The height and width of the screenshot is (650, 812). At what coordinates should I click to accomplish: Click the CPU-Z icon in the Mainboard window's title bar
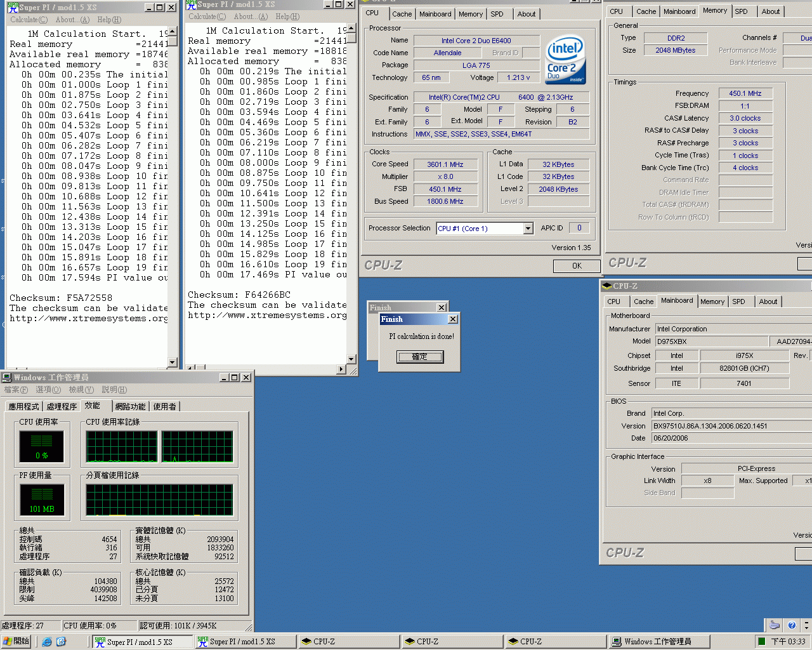[608, 286]
